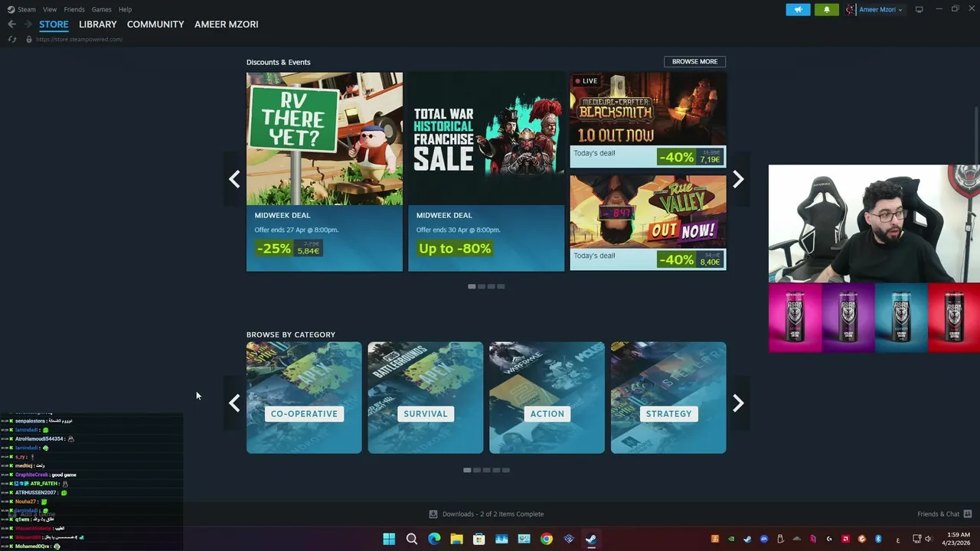Open the Medieval Crafter Blacksmith deal
This screenshot has width=980, height=551.
coord(648,120)
